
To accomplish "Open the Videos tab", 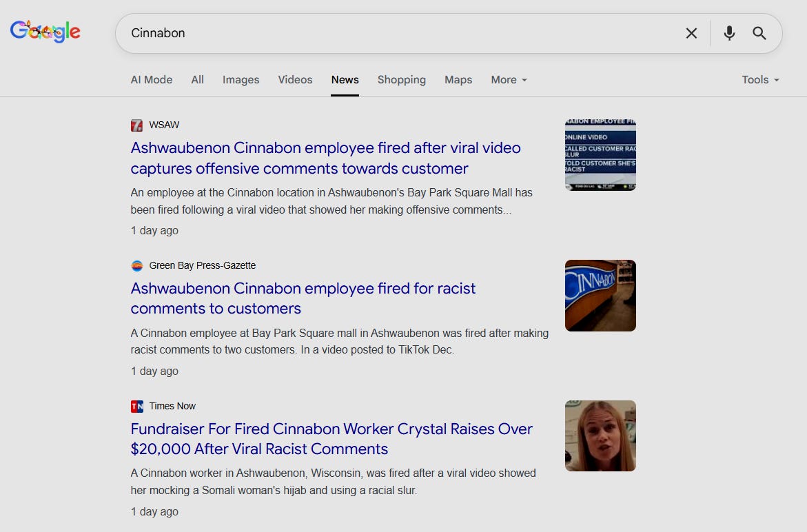I will coord(296,80).
